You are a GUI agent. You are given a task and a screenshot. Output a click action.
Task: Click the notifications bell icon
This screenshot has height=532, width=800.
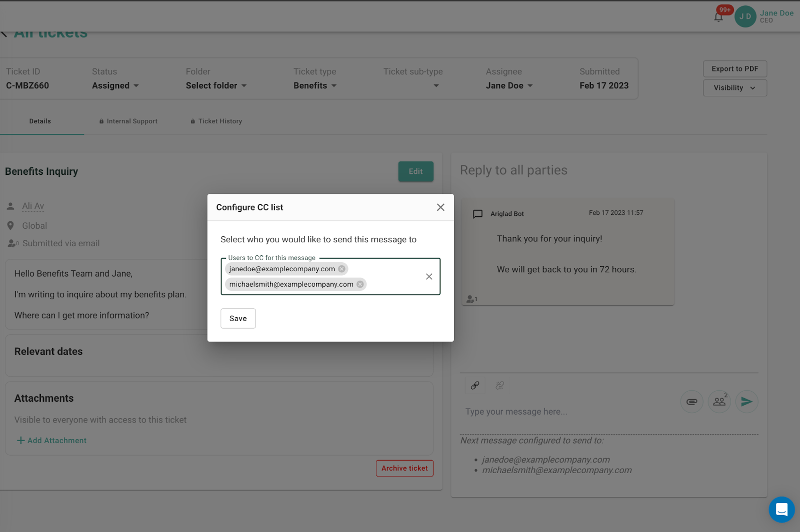pos(718,17)
